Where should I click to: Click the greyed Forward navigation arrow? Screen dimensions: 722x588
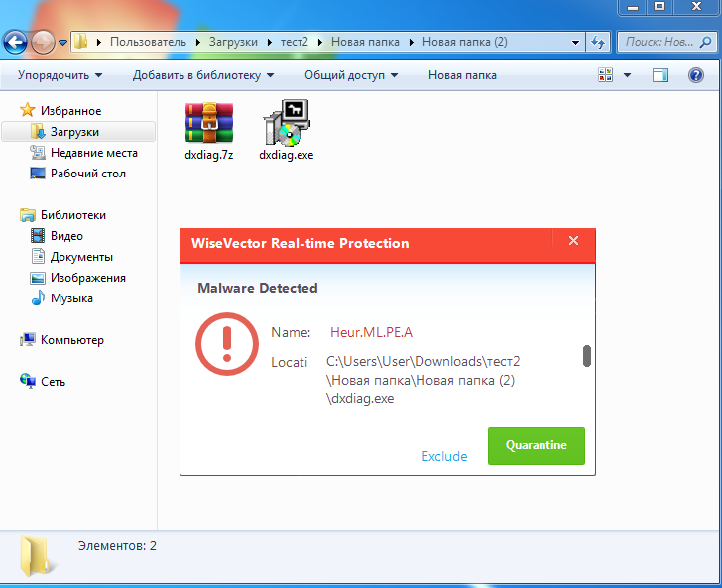[44, 42]
